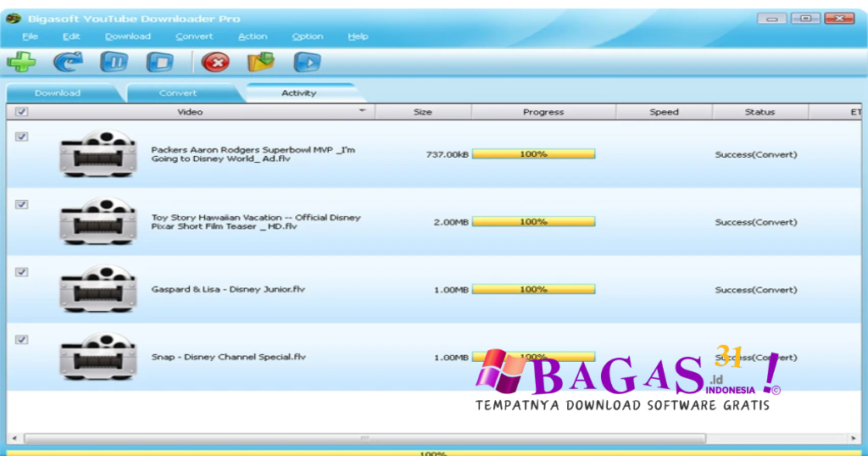The image size is (868, 456).
Task: Pause downloads with the pause icon
Action: point(114,61)
